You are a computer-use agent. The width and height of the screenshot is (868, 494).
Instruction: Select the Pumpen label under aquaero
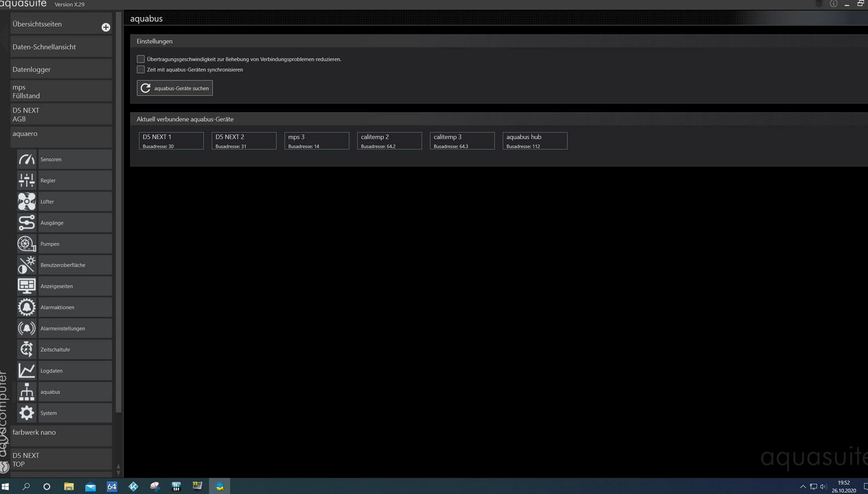point(75,244)
